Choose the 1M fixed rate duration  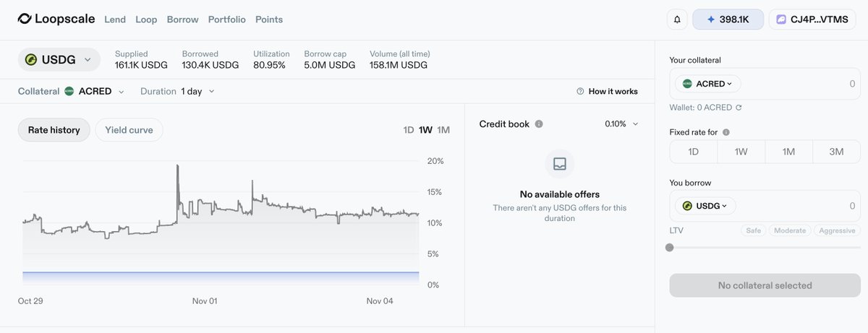788,152
